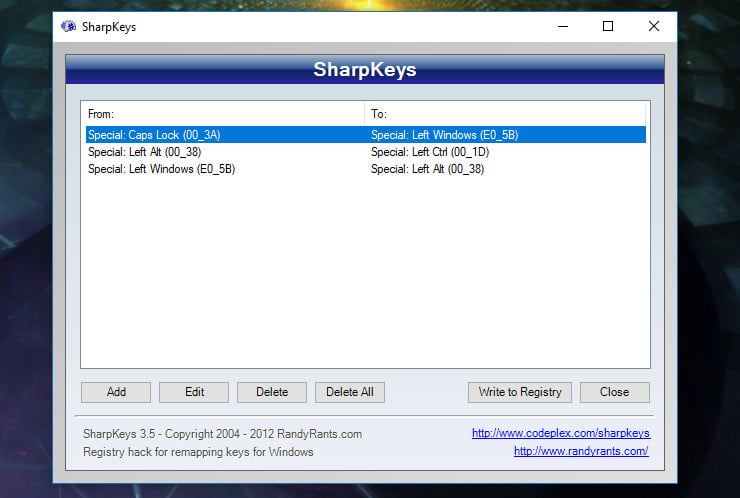This screenshot has width=740, height=498.
Task: Click the Delete All button
Action: point(350,392)
